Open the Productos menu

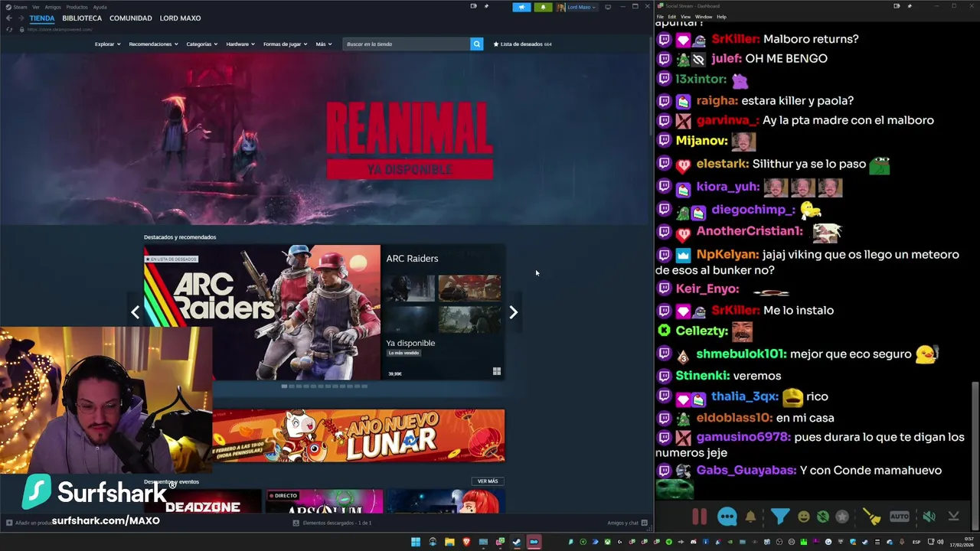pos(77,7)
